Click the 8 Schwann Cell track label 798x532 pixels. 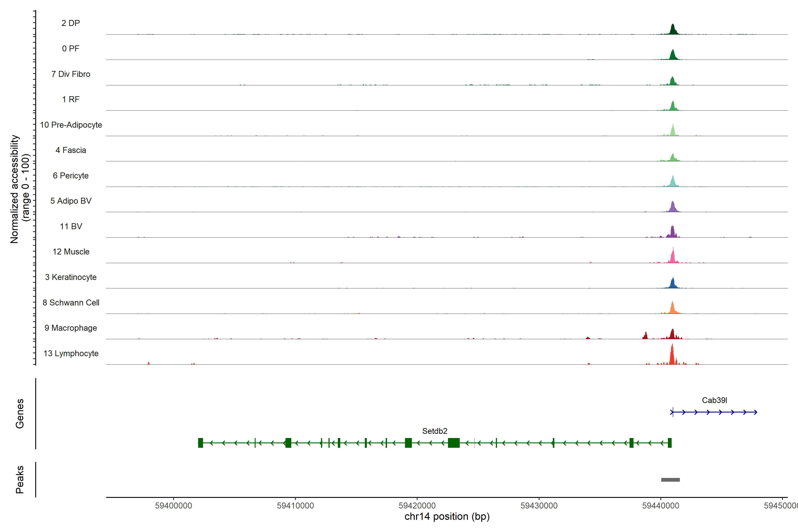pos(71,302)
